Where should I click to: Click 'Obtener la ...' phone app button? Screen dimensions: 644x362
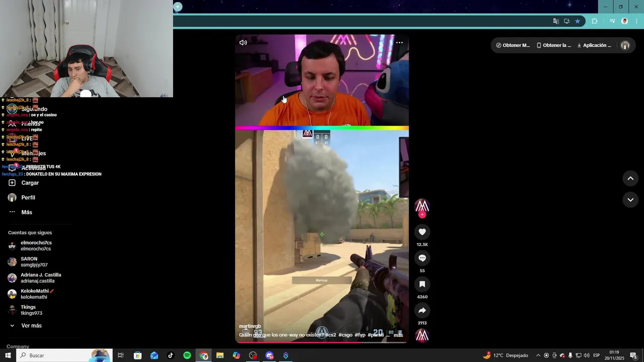[554, 45]
